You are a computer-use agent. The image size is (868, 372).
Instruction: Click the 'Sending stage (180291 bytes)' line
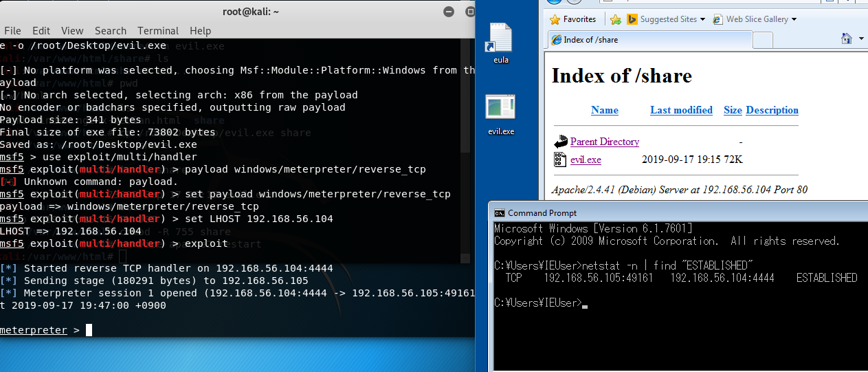(x=154, y=281)
